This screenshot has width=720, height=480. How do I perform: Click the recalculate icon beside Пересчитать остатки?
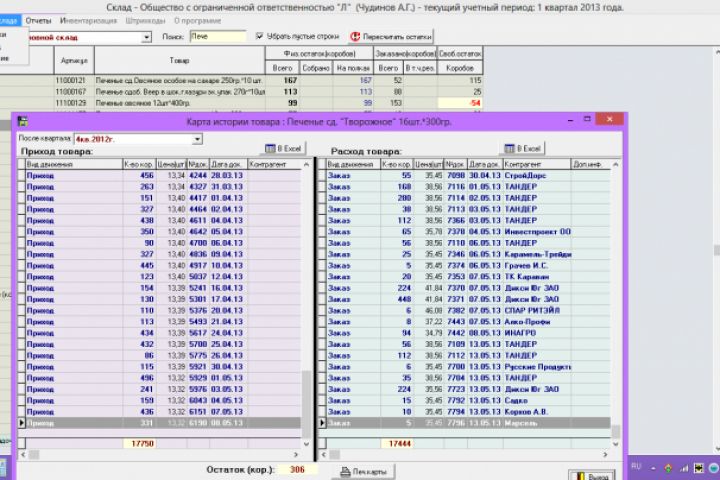pyautogui.click(x=355, y=36)
